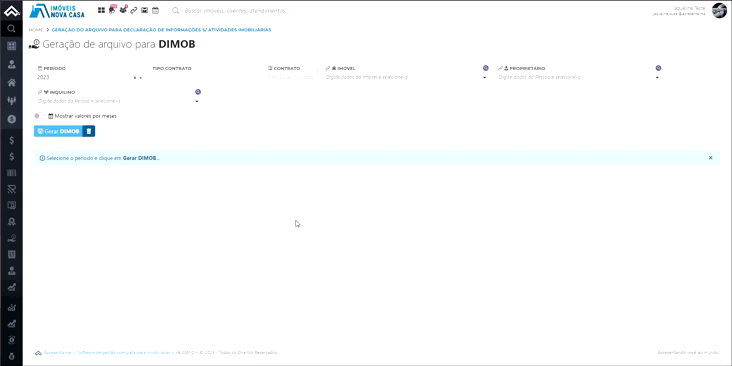Click the Gerar DIMOB button
The width and height of the screenshot is (732, 366).
tap(58, 132)
